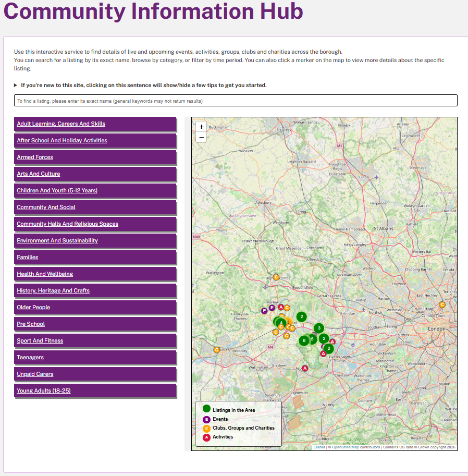Select the orange club marker near Hampstead
This screenshot has height=476, width=468.
click(442, 304)
